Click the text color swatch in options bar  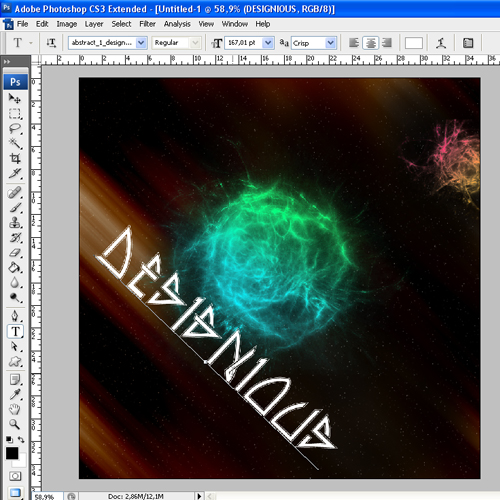click(x=414, y=43)
